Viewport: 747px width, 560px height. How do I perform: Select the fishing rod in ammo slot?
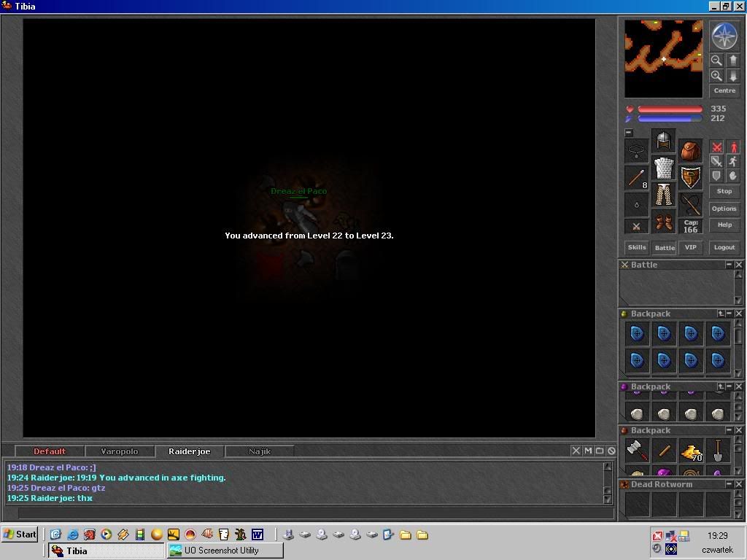coord(691,205)
